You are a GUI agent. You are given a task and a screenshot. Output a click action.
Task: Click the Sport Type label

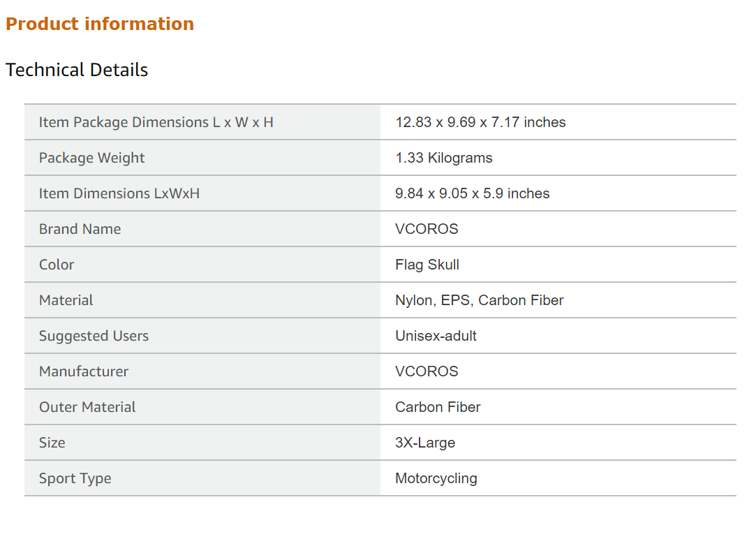[75, 478]
